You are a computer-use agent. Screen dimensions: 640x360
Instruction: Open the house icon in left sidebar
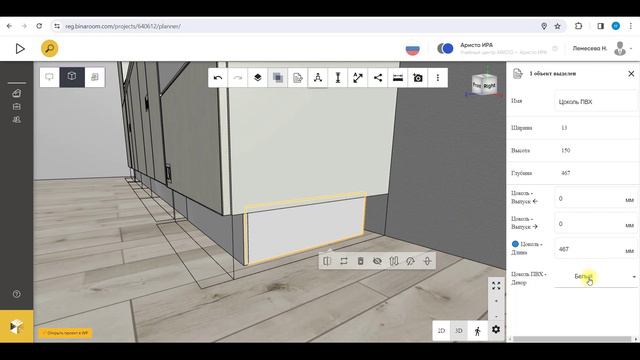coord(17,93)
